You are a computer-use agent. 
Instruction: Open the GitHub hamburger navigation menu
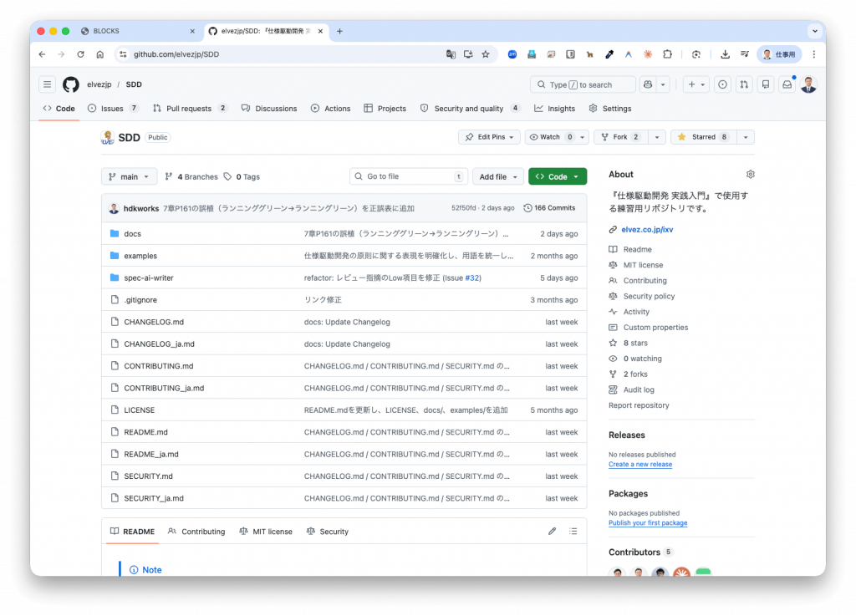point(48,84)
